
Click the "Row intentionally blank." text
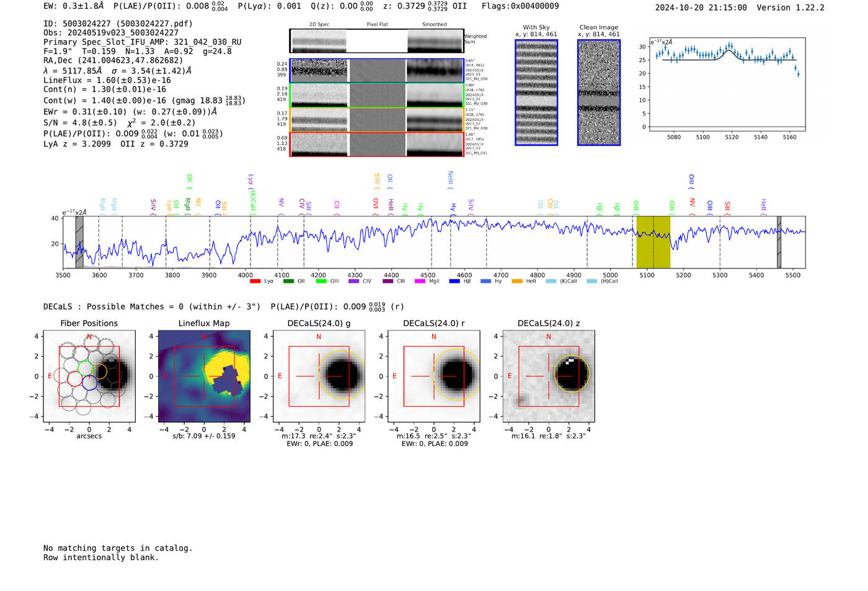101,558
